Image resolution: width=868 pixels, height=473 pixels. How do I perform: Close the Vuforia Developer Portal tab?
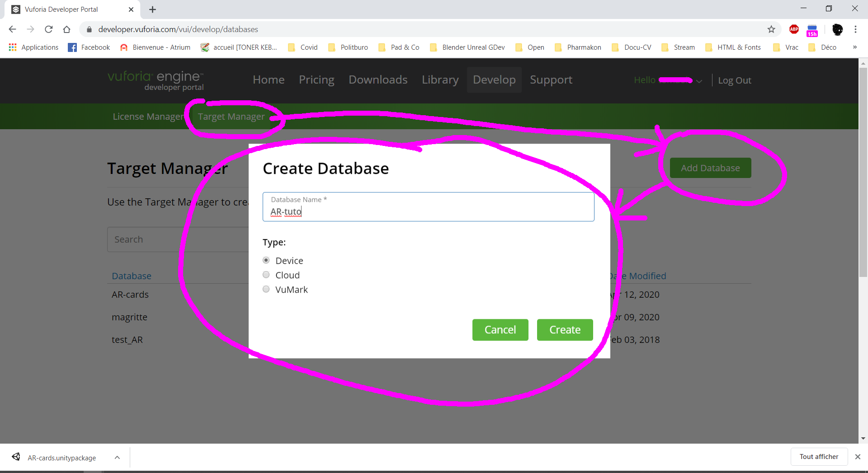pos(131,9)
